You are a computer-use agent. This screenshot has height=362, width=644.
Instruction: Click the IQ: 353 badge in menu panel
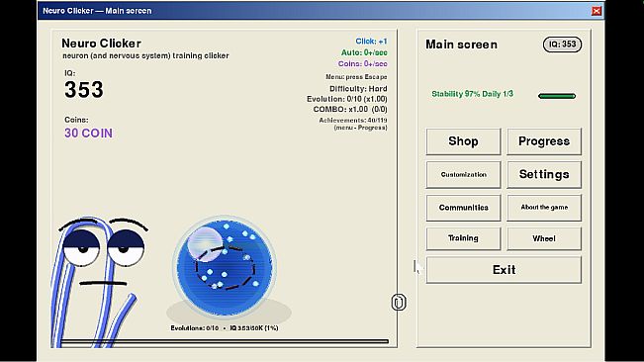click(x=562, y=45)
